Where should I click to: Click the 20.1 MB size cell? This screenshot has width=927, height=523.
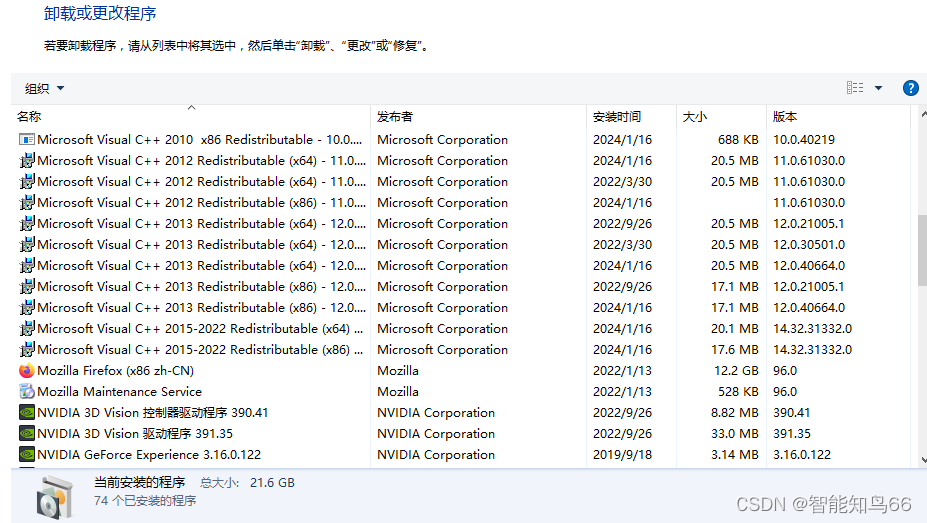click(734, 329)
